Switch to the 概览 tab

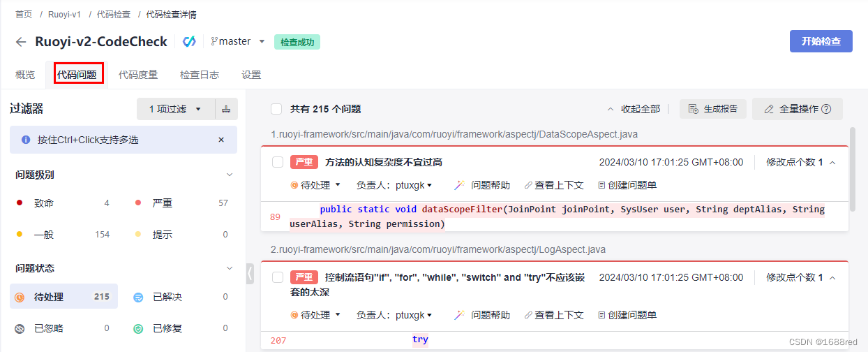[x=25, y=75]
